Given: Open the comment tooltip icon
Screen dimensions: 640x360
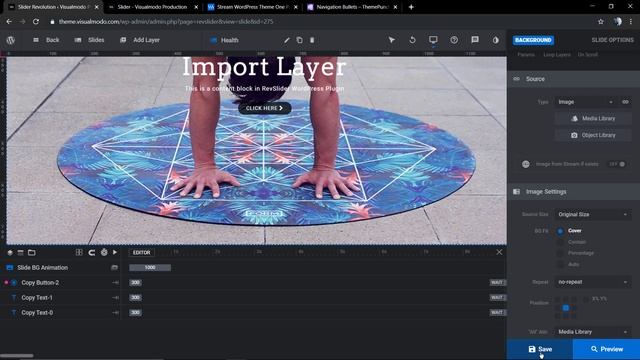Looking at the screenshot, I should coord(475,40).
